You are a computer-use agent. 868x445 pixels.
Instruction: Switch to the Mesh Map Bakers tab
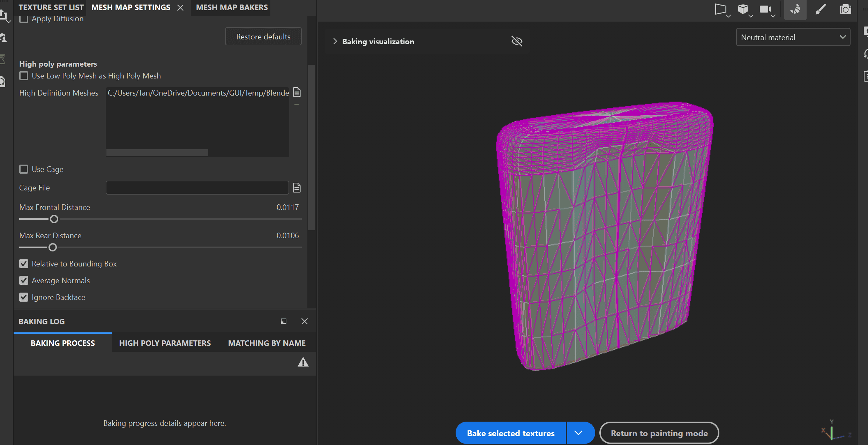click(x=232, y=7)
